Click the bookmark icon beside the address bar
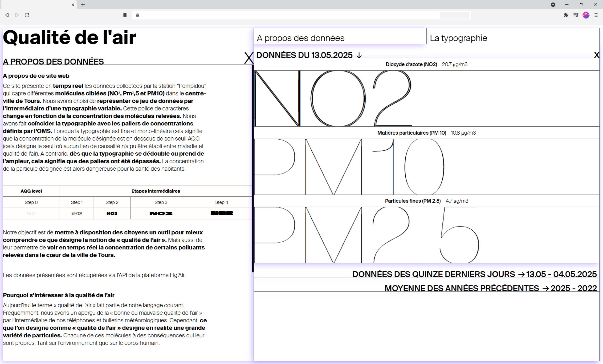This screenshot has width=603, height=364. (125, 15)
